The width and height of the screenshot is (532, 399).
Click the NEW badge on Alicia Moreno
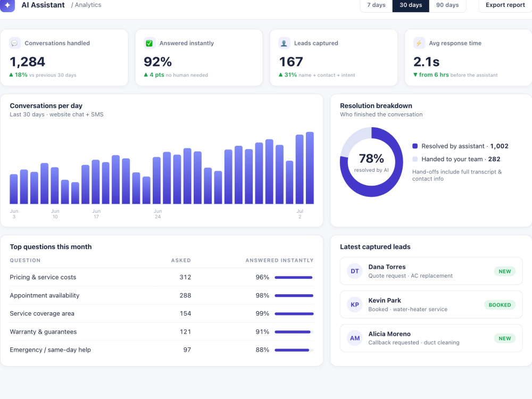[504, 338]
